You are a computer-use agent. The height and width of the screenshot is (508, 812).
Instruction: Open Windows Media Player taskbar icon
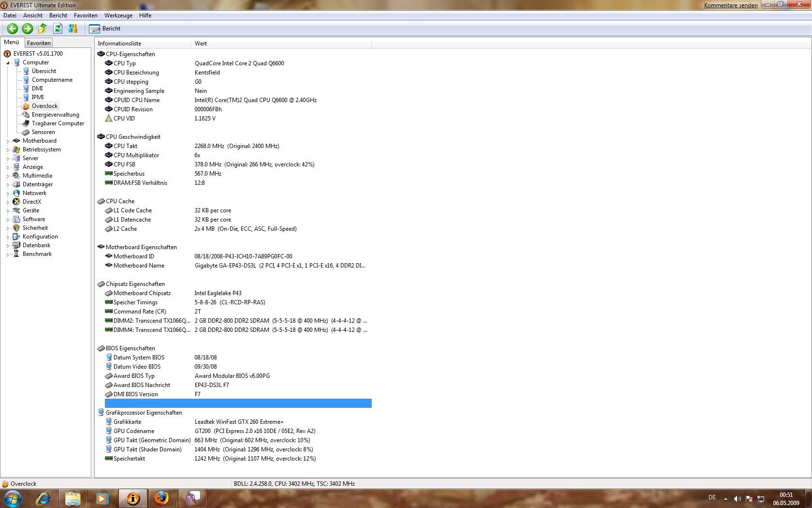click(x=102, y=498)
